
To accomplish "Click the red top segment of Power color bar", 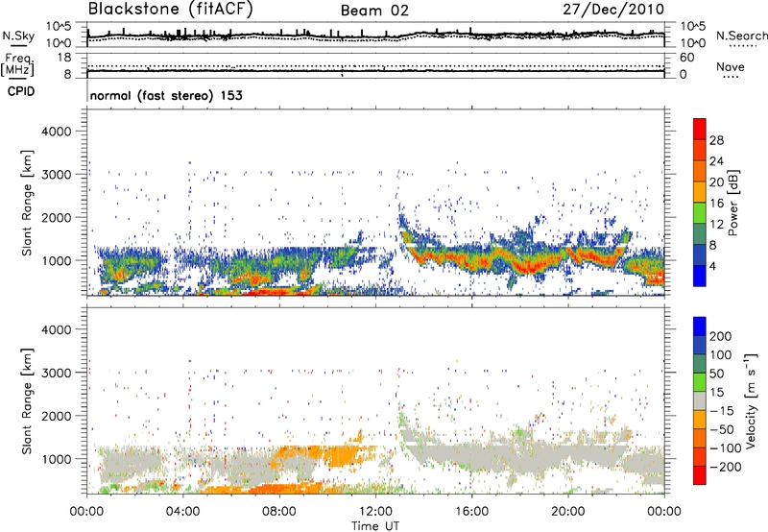I will tap(700, 129).
